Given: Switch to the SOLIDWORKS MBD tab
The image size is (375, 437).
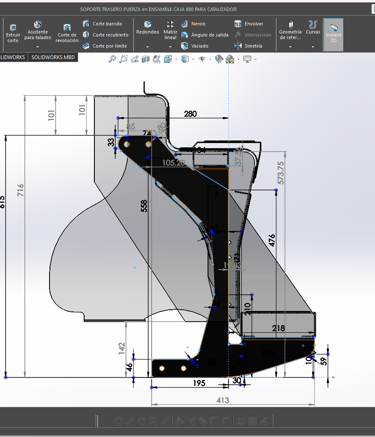Looking at the screenshot, I should coord(53,57).
